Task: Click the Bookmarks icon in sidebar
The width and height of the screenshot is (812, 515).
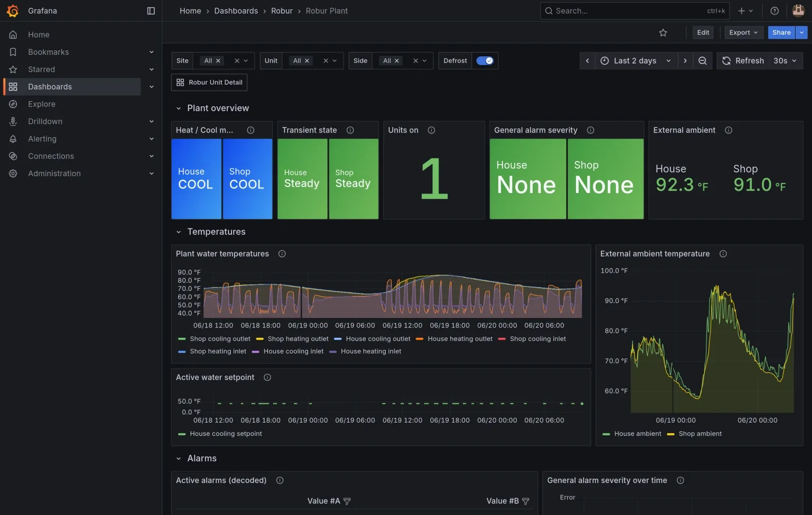Action: (x=13, y=52)
